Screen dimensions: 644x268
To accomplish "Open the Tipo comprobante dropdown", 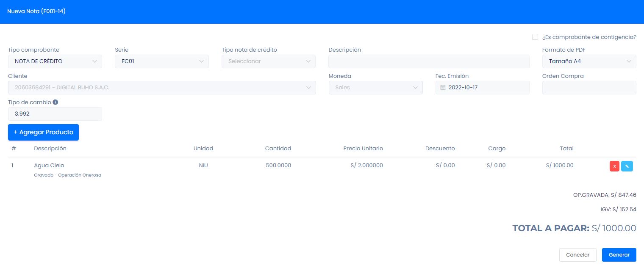I will pos(55,61).
